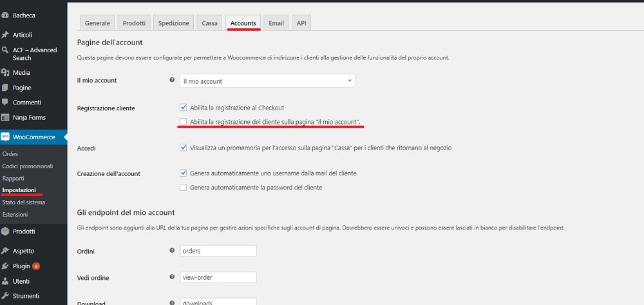Switch to the Email tab
644x305 pixels.
click(x=276, y=23)
